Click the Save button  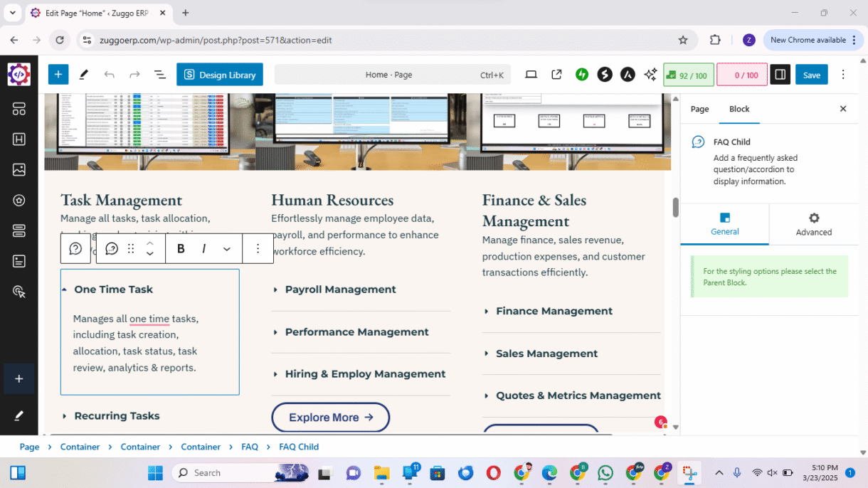[811, 75]
